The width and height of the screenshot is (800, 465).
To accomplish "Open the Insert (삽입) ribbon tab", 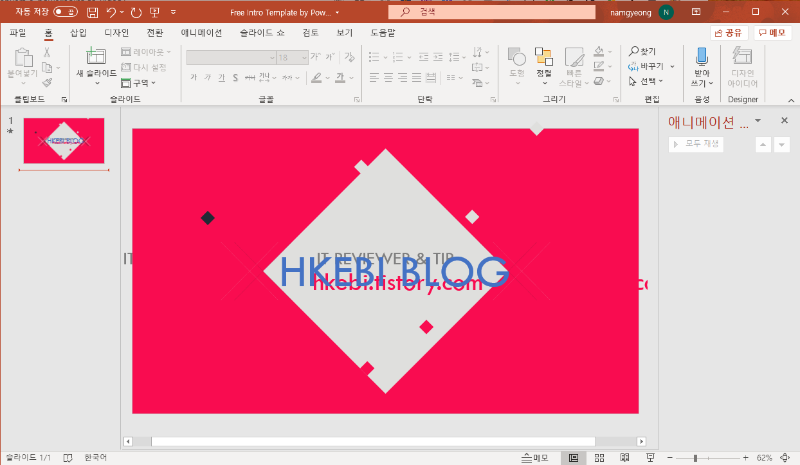I will tap(78, 32).
